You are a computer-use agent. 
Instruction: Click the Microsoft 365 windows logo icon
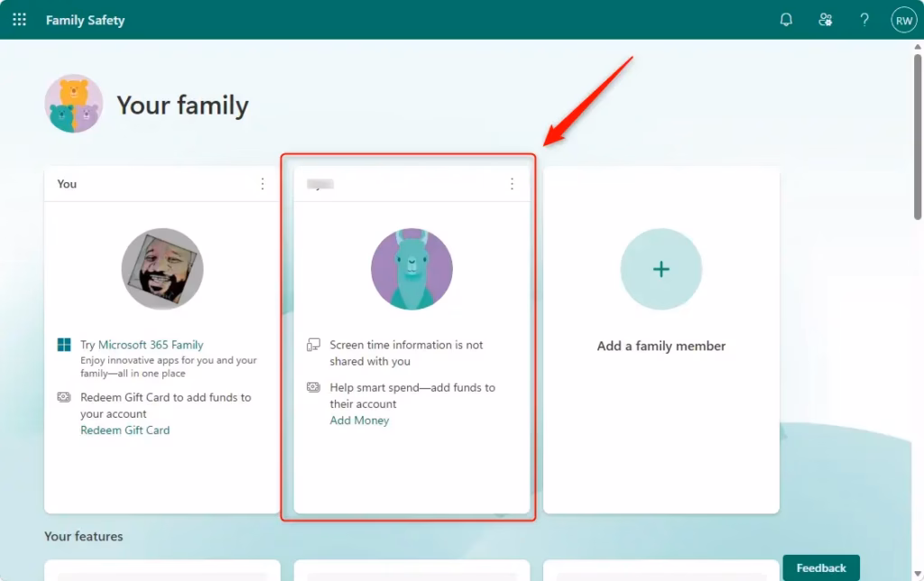coord(64,345)
